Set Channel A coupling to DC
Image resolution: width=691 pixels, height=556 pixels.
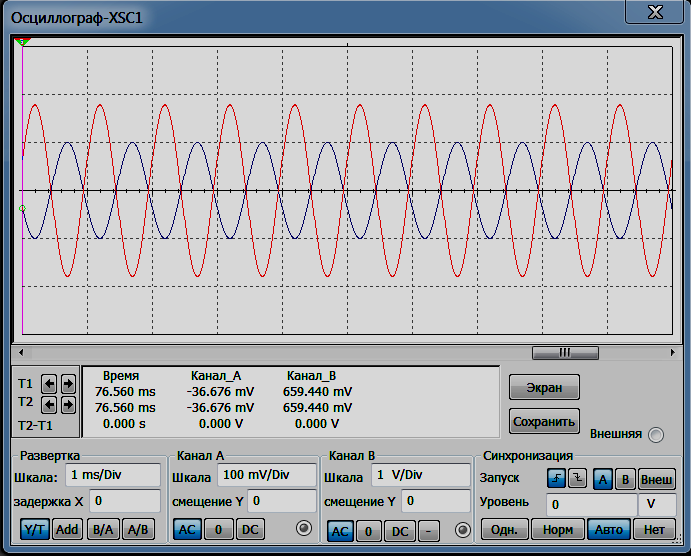click(x=250, y=529)
